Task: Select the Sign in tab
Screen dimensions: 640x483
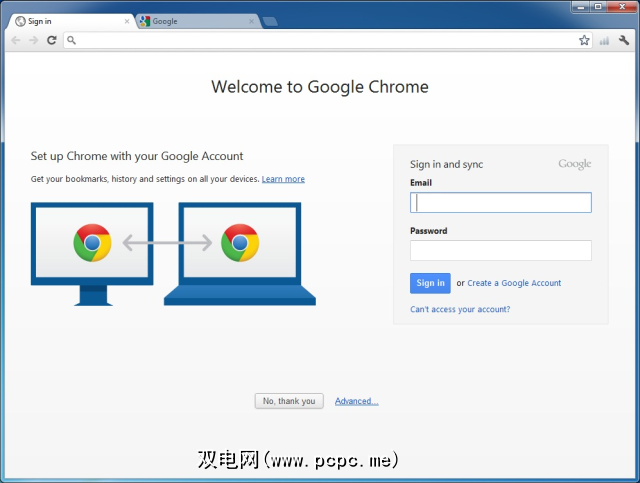Action: tap(71, 21)
